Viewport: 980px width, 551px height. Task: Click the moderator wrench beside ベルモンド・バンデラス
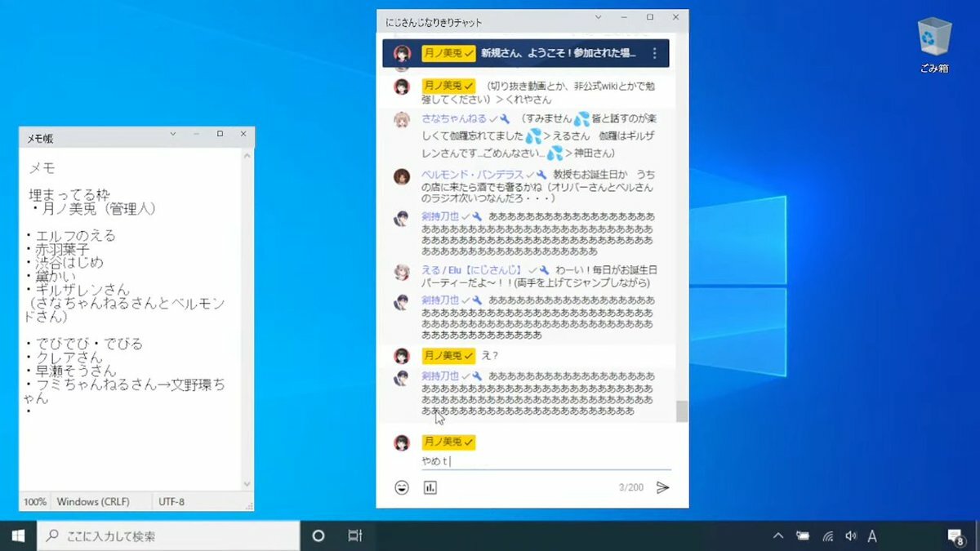(x=541, y=175)
